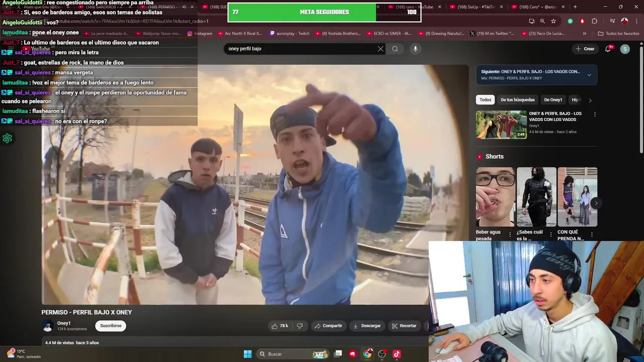Viewport: 644px width, 362px height.
Task: Open the Beber agua pesada short
Action: coord(495,197)
